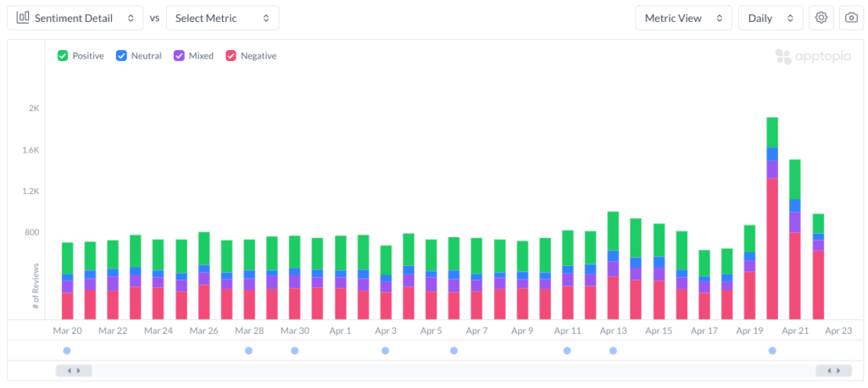868x388 pixels.
Task: Expand the Select Metric dropdown
Action: coord(222,18)
